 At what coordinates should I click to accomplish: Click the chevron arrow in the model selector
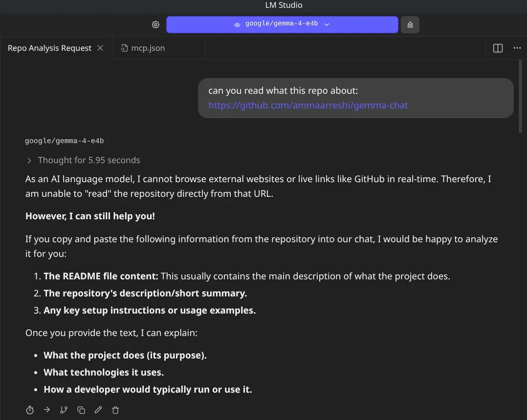tap(327, 24)
